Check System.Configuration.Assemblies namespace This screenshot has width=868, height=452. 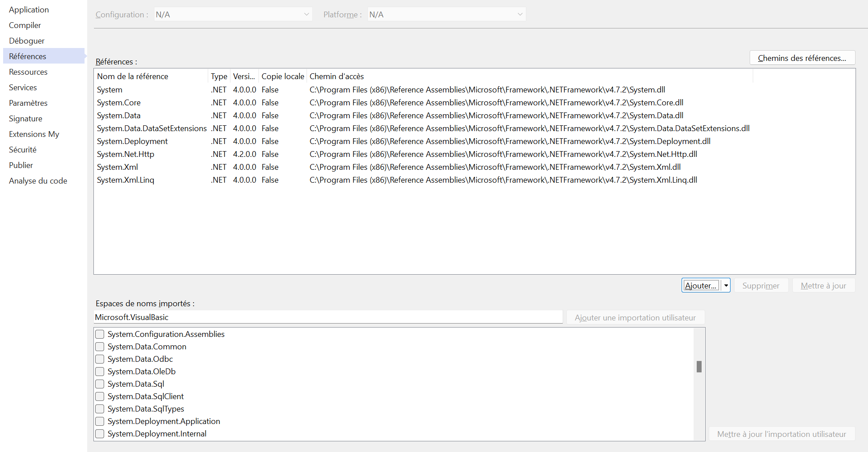click(x=100, y=334)
